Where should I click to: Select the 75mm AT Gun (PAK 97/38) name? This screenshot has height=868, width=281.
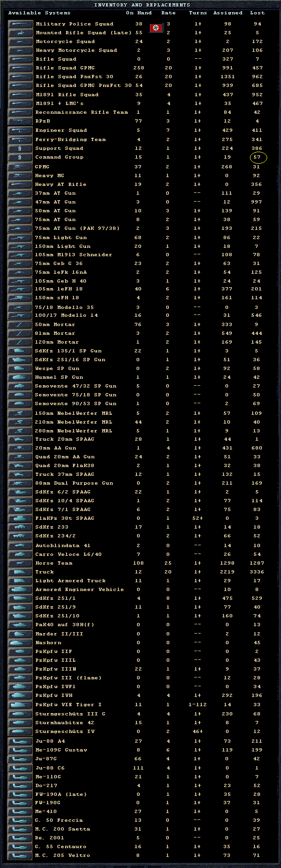[x=77, y=228]
